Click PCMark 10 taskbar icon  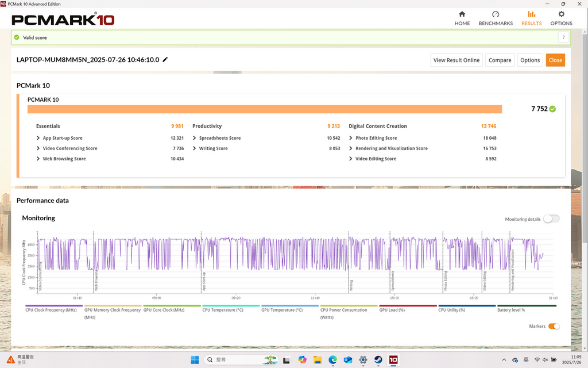coord(393,360)
